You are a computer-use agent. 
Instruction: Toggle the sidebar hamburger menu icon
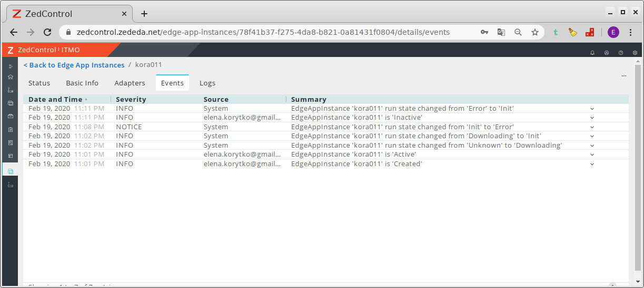pyautogui.click(x=10, y=66)
